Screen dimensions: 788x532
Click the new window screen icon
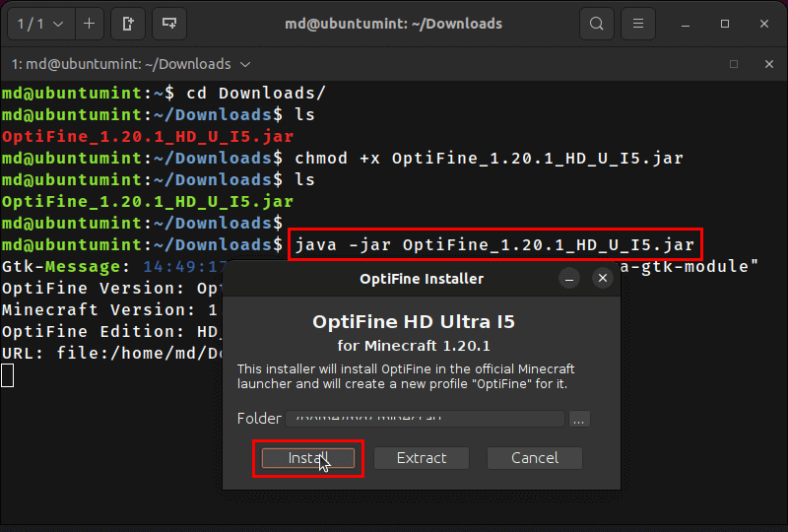click(169, 24)
